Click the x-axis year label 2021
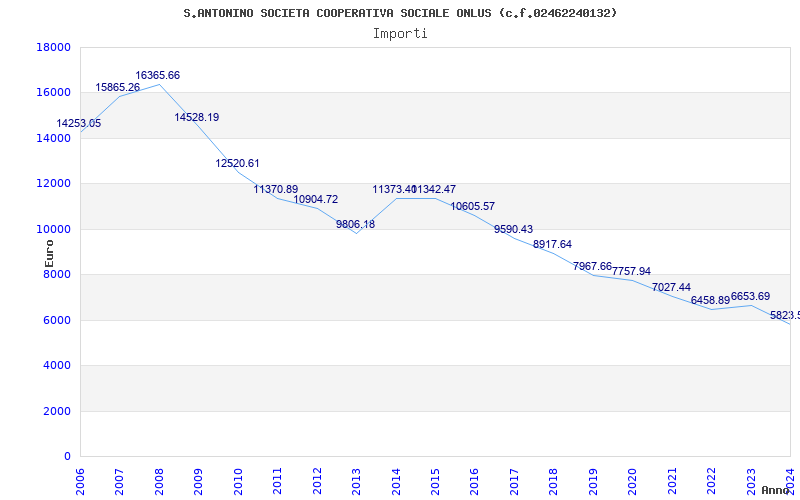 pos(672,480)
